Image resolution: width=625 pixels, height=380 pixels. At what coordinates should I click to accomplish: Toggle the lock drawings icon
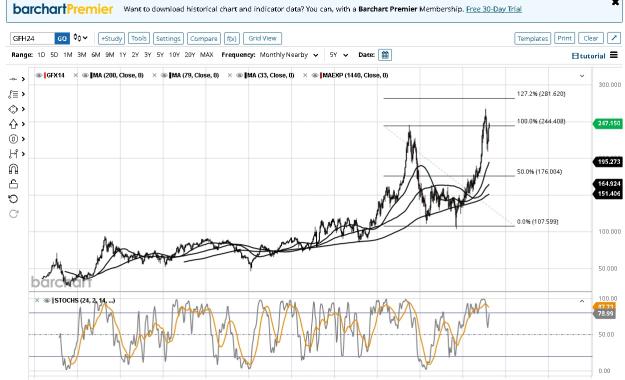pyautogui.click(x=14, y=184)
